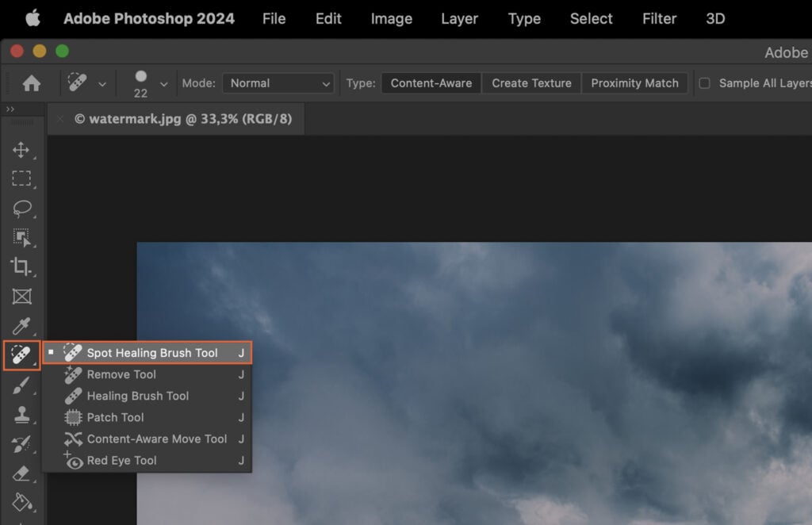Open the Mode dropdown showing Normal
This screenshot has width=812, height=525.
point(278,82)
